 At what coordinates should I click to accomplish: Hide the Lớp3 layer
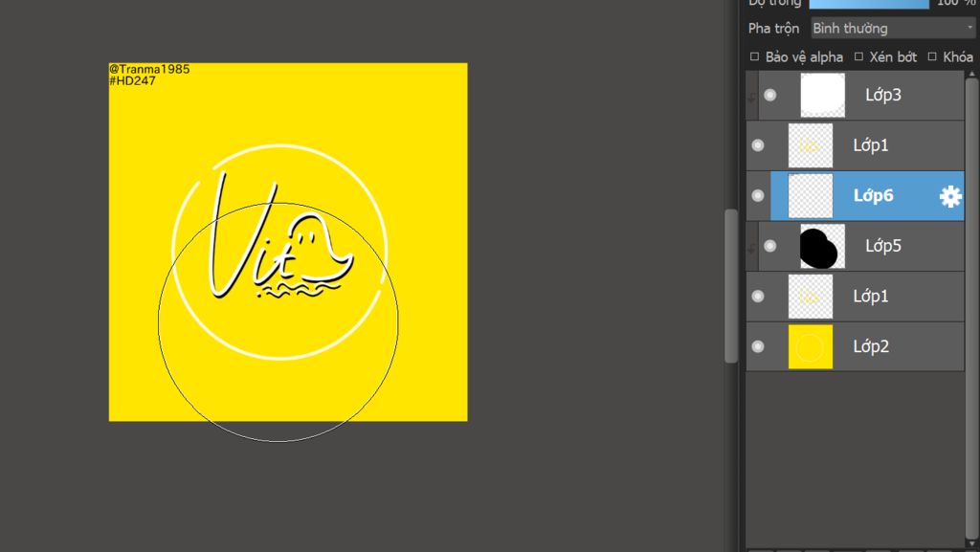point(770,95)
